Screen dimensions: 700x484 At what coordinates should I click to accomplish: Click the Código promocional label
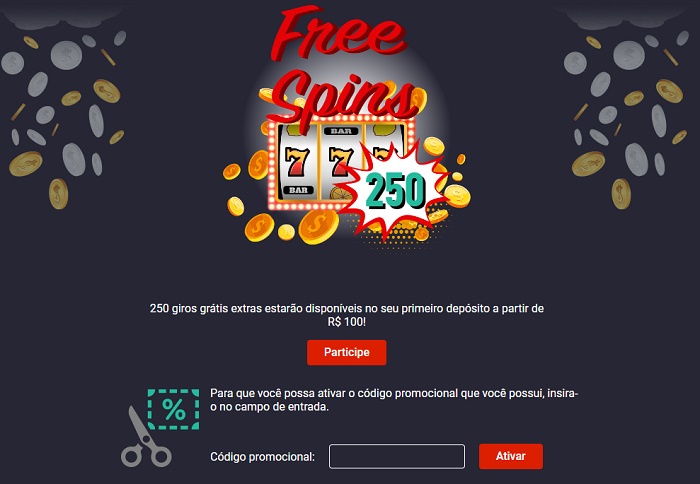tap(262, 457)
